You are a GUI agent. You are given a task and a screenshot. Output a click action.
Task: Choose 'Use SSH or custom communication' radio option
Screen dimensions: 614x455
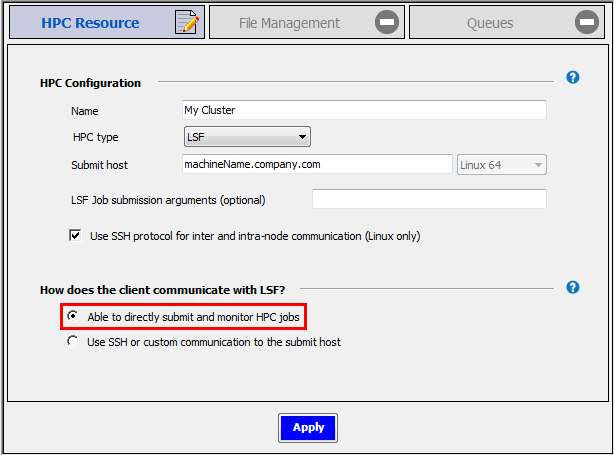point(72,342)
